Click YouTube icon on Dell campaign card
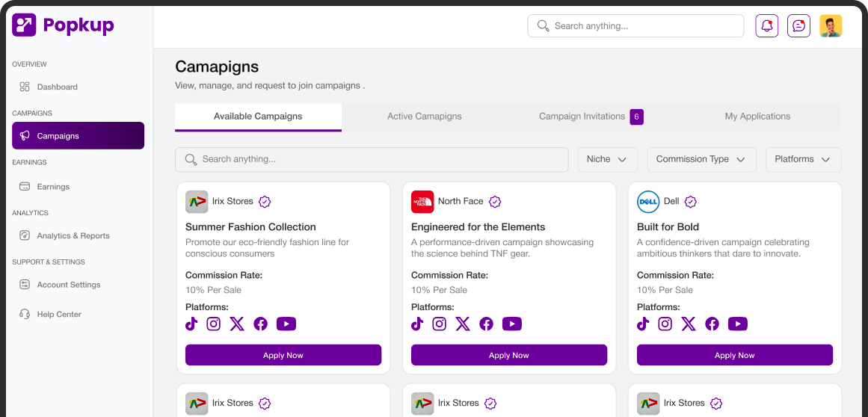This screenshot has width=868, height=417. 737,324
